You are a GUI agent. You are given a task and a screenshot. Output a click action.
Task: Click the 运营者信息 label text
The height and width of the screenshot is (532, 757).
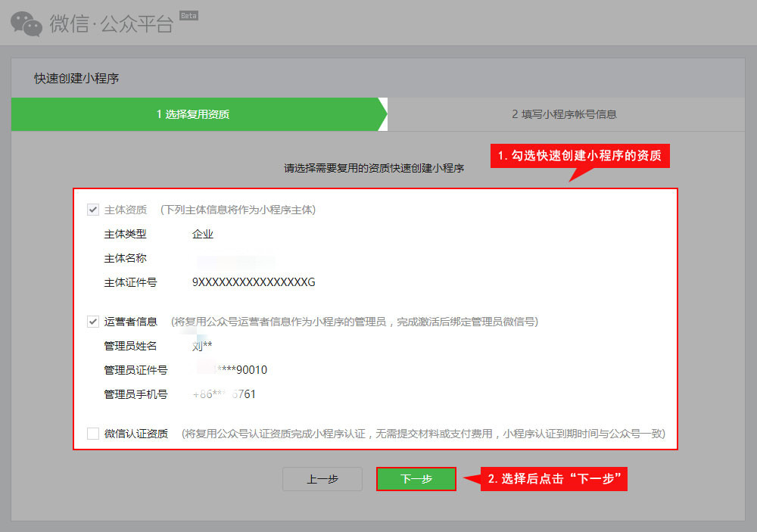(x=130, y=322)
